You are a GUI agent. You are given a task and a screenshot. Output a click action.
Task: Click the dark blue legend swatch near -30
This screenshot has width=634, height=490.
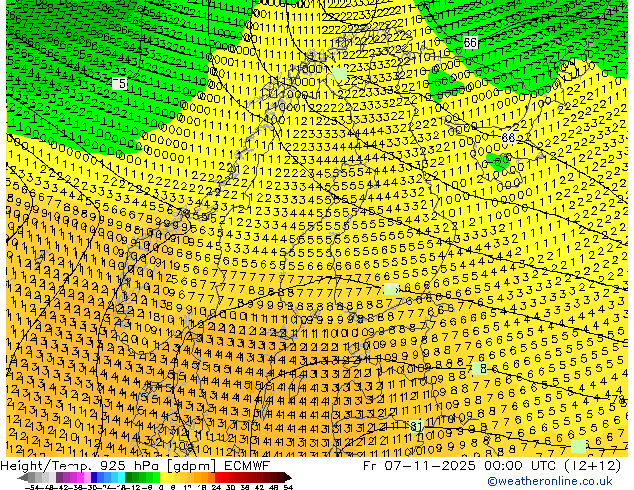click(x=94, y=477)
